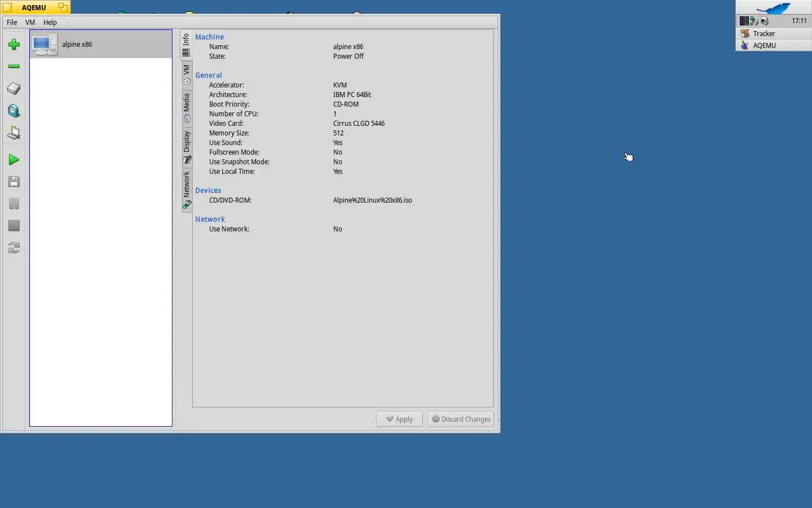The width and height of the screenshot is (812, 508).
Task: Click the 'Cirrus CLGD 5446' video card value
Action: click(x=359, y=124)
